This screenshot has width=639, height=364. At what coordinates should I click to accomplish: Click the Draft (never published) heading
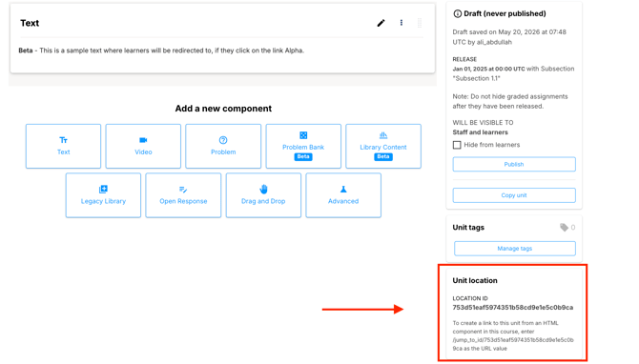(x=505, y=13)
